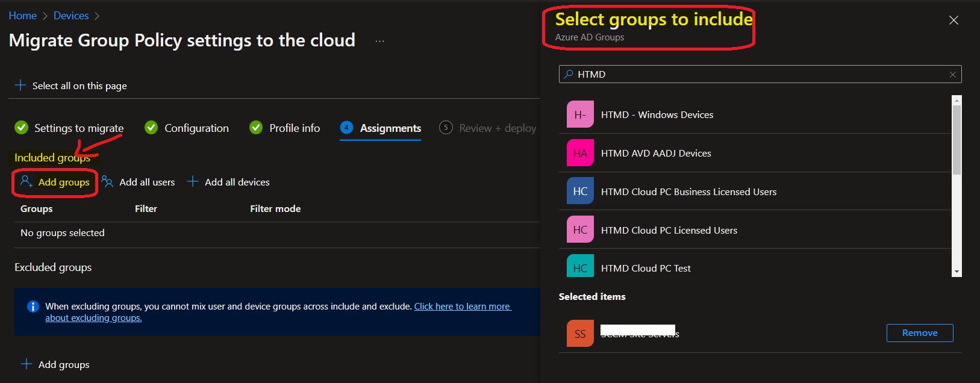
Task: Select the Assignments step tab
Action: pyautogui.click(x=380, y=128)
